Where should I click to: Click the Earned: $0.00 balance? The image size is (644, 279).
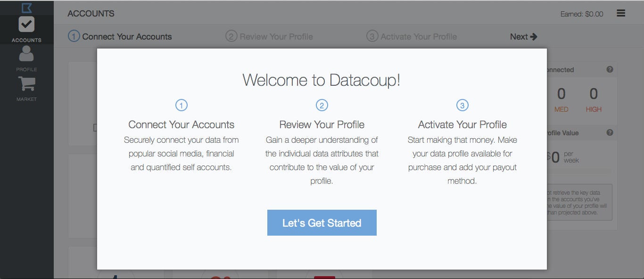[x=581, y=14]
